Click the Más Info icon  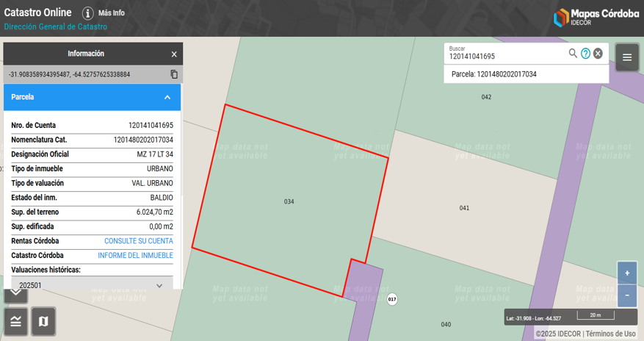(x=88, y=13)
